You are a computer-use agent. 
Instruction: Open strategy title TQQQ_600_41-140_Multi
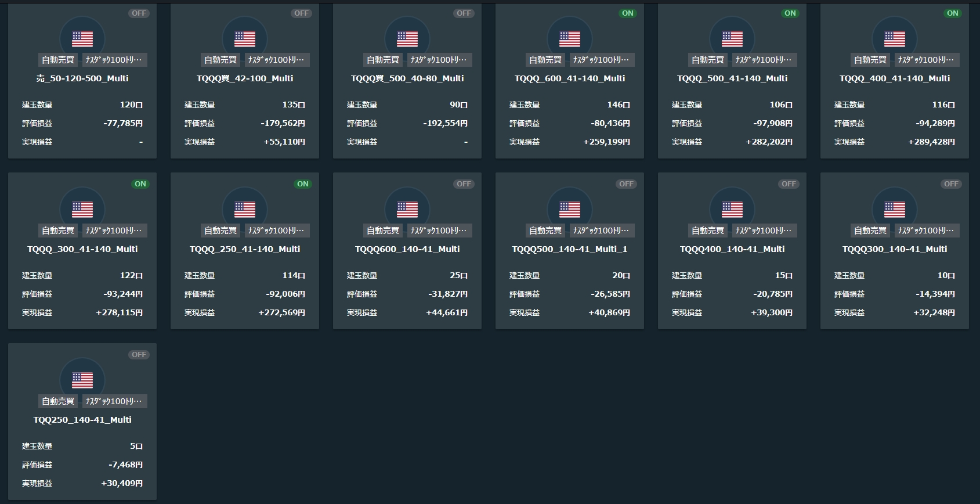click(570, 78)
